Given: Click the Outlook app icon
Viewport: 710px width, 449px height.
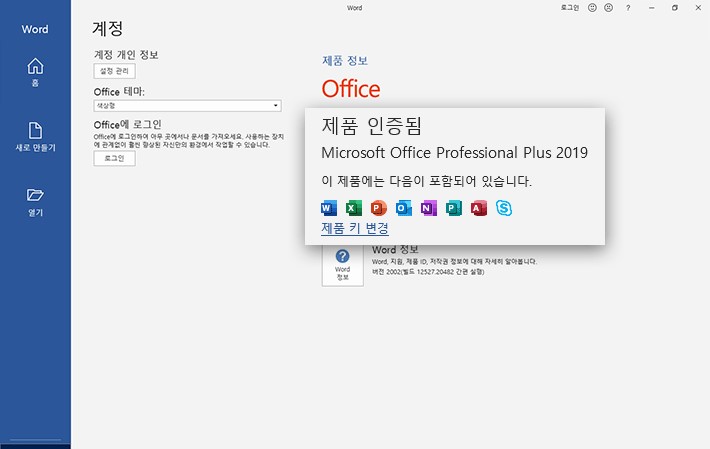Looking at the screenshot, I should tap(403, 208).
